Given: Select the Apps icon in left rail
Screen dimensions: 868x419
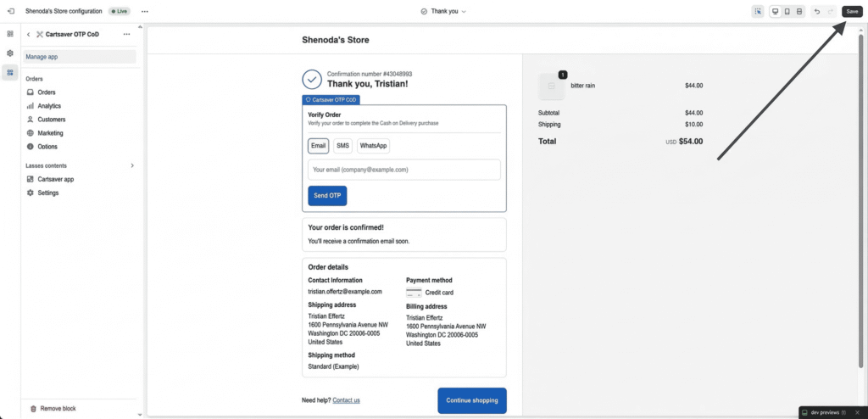Looking at the screenshot, I should click(10, 72).
